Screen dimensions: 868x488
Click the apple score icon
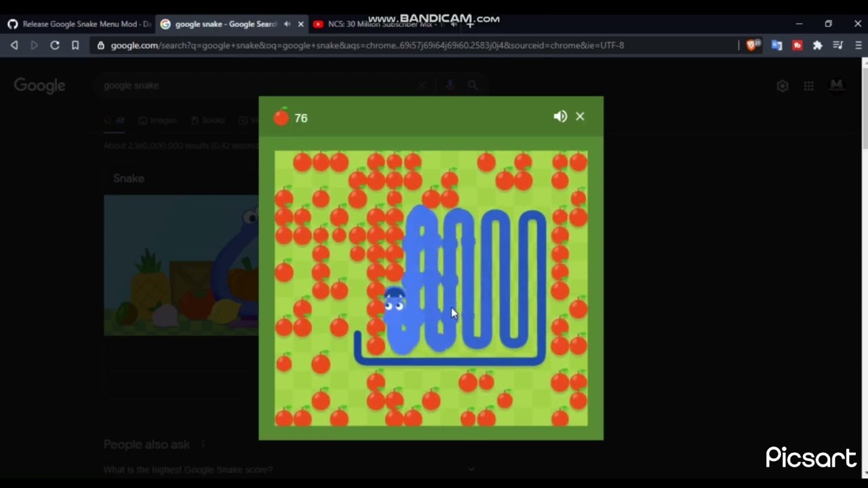(x=281, y=117)
